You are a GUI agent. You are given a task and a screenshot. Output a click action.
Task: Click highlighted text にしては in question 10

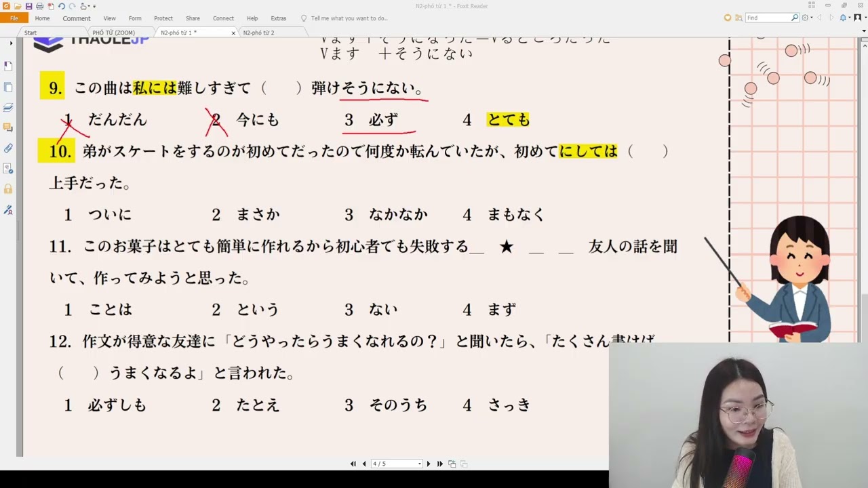pyautogui.click(x=588, y=152)
